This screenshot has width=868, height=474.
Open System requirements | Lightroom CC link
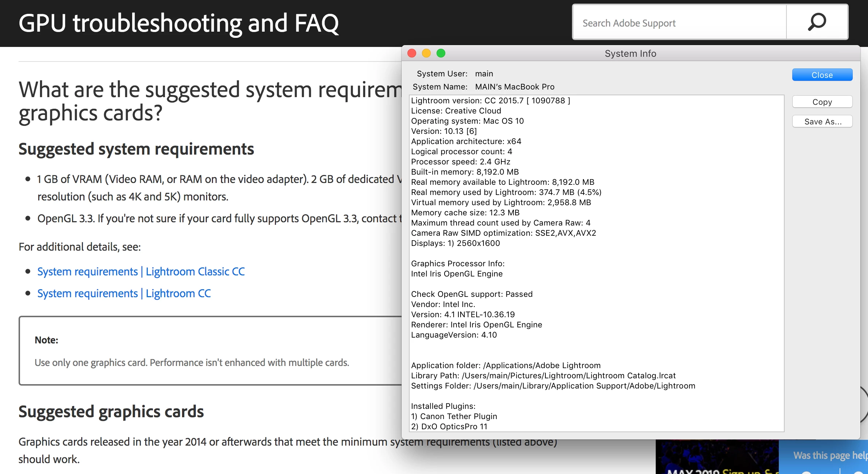(124, 294)
